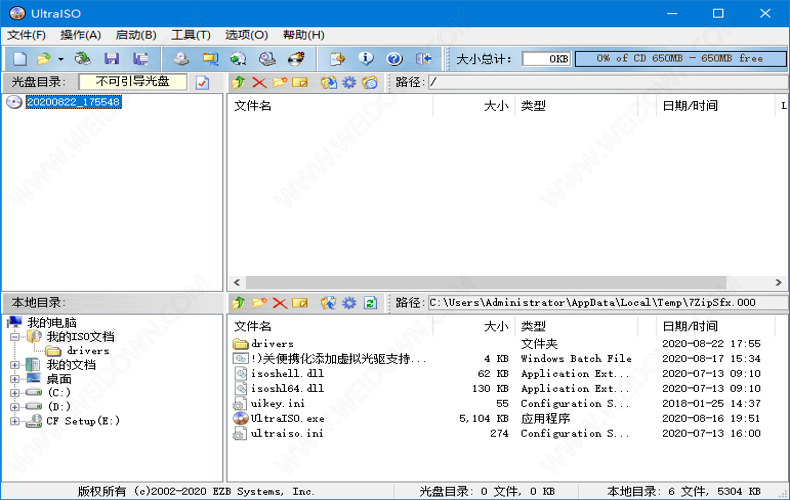790x500 pixels.
Task: Click the New file toolbar icon
Action: click(x=19, y=59)
